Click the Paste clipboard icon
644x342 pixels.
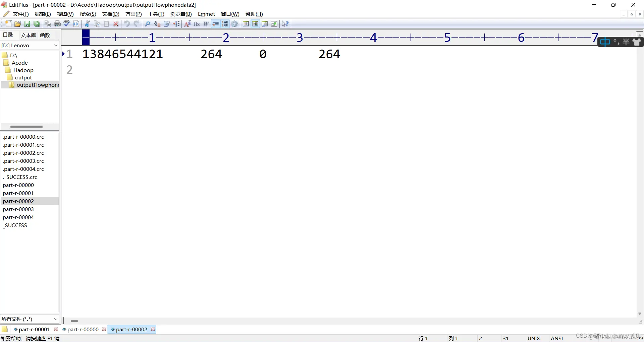click(x=106, y=24)
